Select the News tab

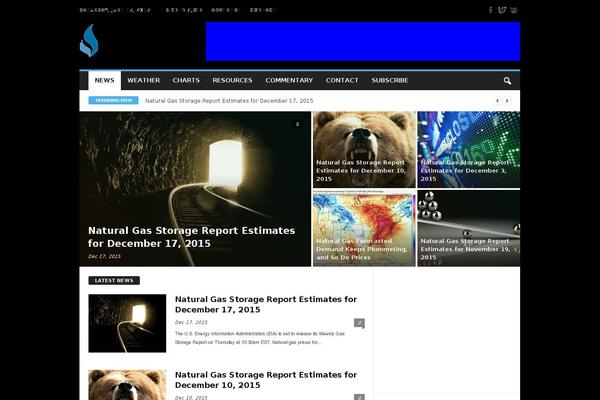[104, 80]
